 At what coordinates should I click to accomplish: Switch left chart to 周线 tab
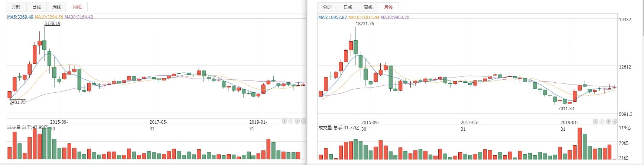click(57, 7)
